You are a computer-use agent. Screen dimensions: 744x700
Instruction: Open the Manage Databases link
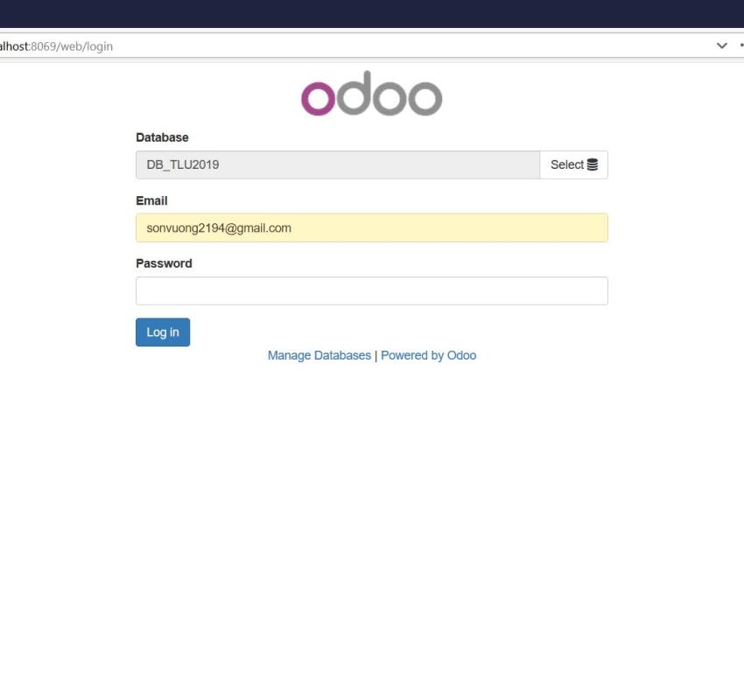pyautogui.click(x=319, y=355)
